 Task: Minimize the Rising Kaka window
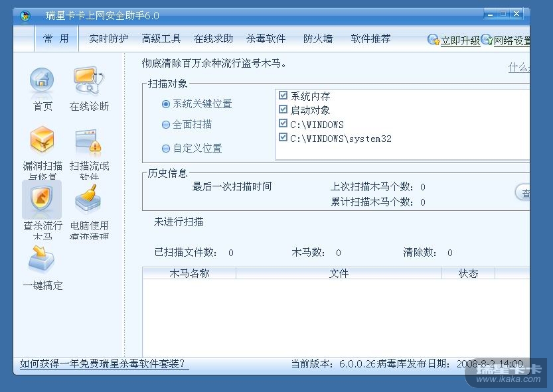[x=490, y=14]
